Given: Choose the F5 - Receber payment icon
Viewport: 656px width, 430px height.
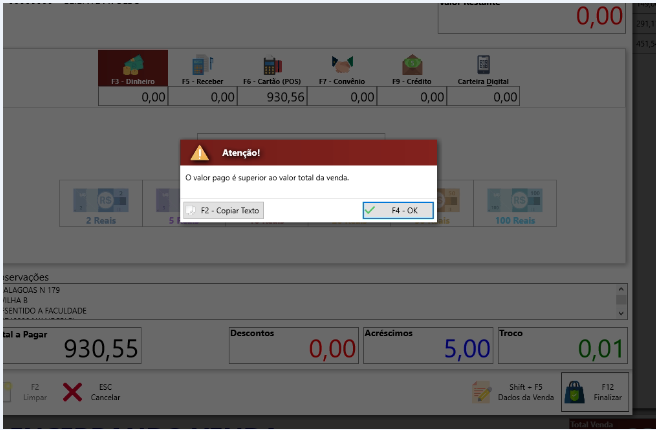Looking at the screenshot, I should (202, 65).
